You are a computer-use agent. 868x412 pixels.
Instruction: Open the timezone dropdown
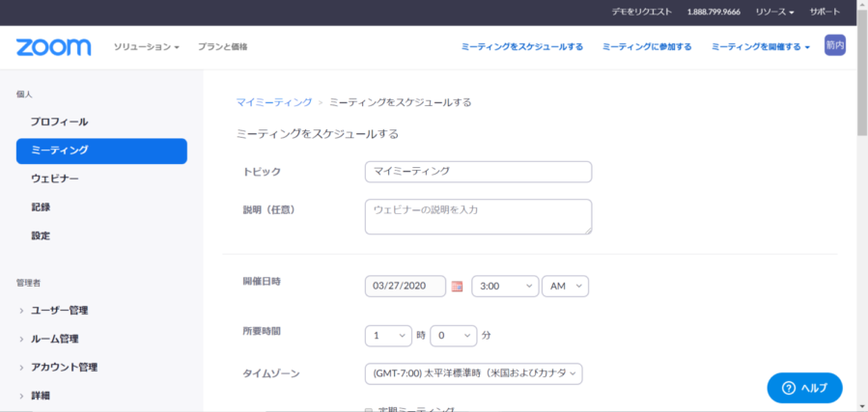pyautogui.click(x=473, y=373)
